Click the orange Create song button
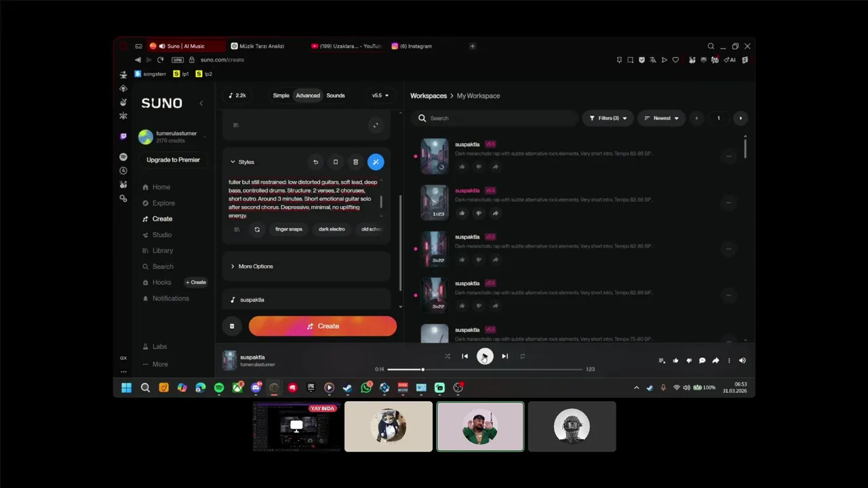This screenshot has width=868, height=488. (x=323, y=326)
